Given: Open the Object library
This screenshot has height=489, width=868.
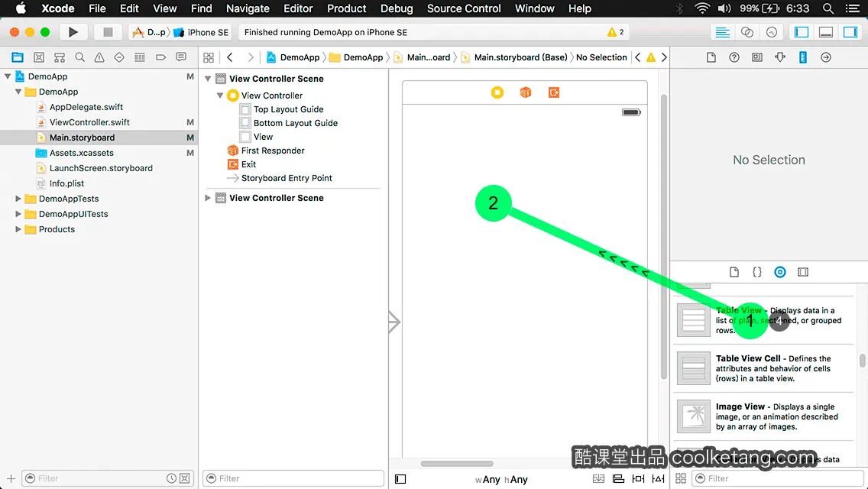Looking at the screenshot, I should click(780, 272).
